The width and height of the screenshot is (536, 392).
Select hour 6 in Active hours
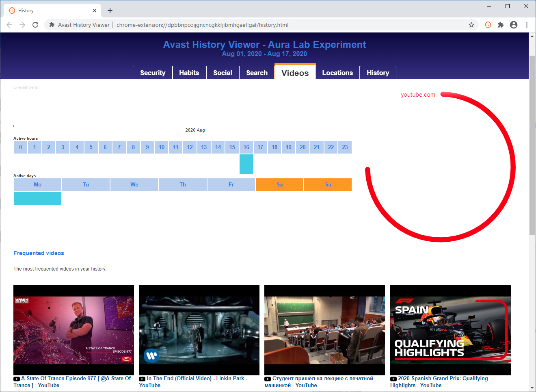(x=105, y=147)
